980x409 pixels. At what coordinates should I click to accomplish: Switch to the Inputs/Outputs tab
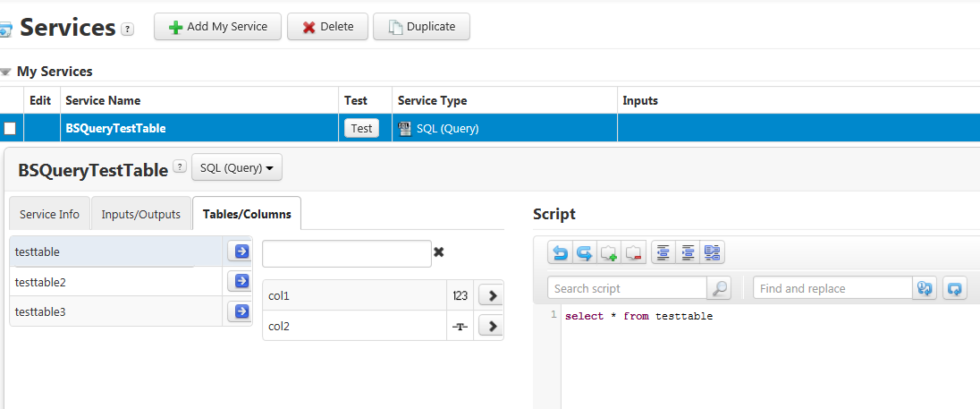141,214
